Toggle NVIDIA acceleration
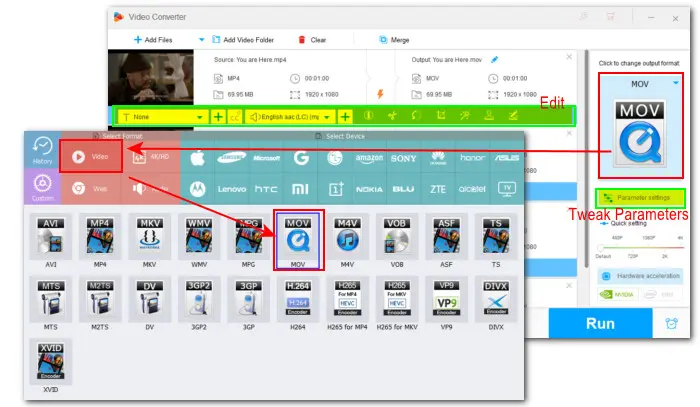 click(618, 295)
